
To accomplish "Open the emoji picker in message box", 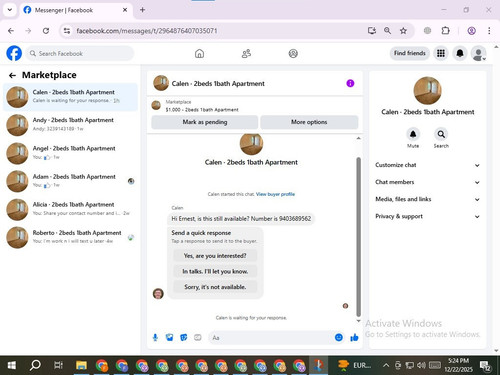I will coord(339,338).
